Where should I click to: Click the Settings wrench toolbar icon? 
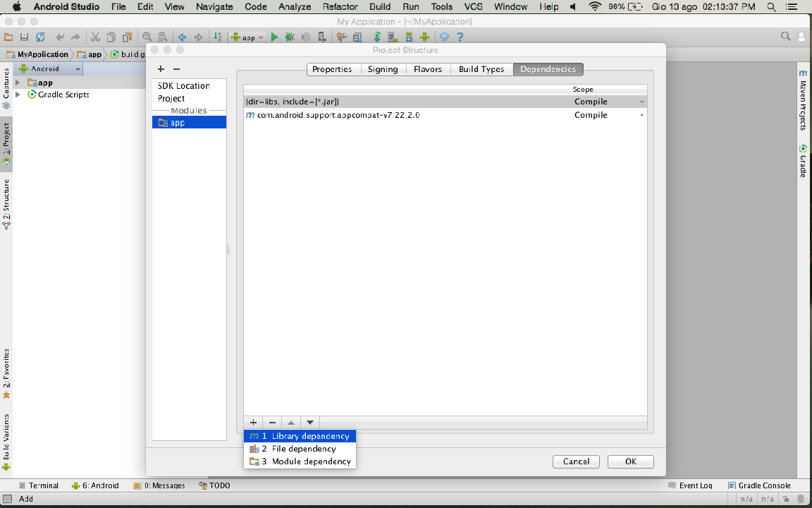(341, 37)
